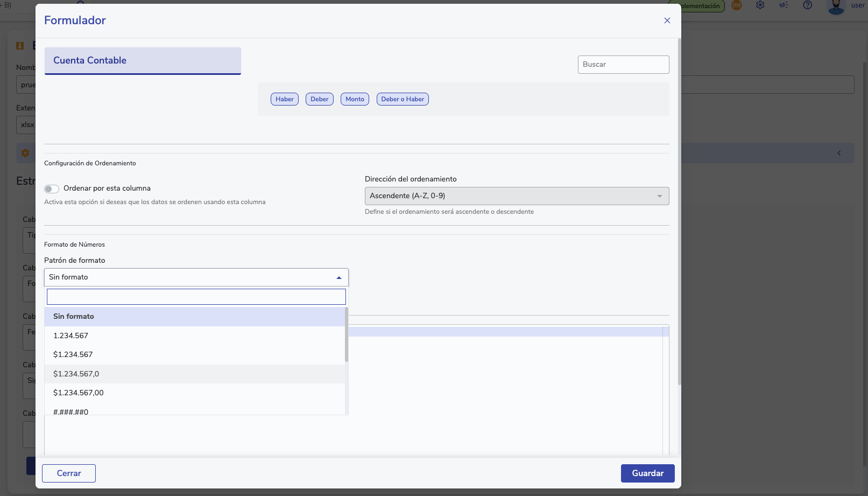This screenshot has height=496, width=868.
Task: Insert the "Deber o Haber" chip
Action: (403, 99)
